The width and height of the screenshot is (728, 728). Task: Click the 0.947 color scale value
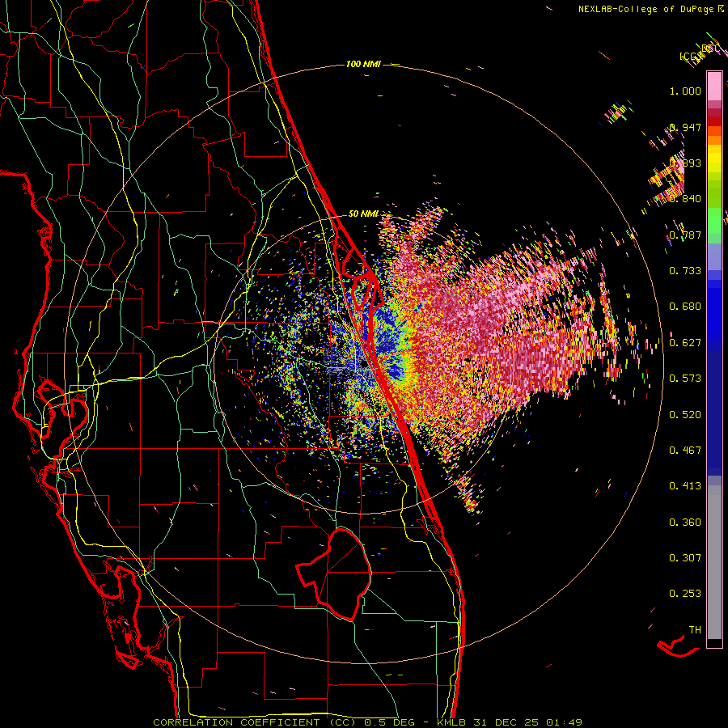(x=685, y=127)
